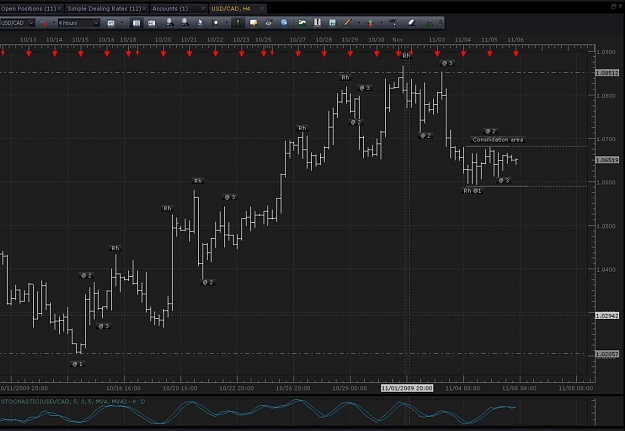Click the '10/16 16:00' time axis label
Screen dimensions: 625x431
click(x=124, y=388)
